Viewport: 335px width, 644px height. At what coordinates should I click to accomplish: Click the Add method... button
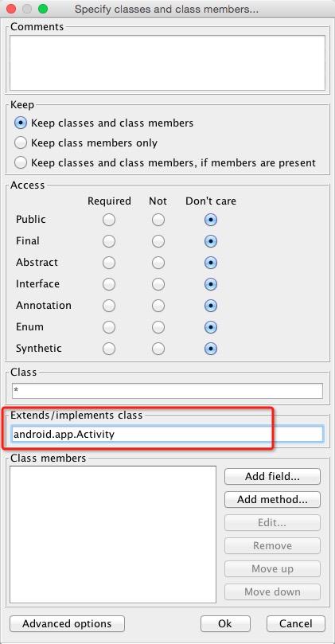(272, 499)
